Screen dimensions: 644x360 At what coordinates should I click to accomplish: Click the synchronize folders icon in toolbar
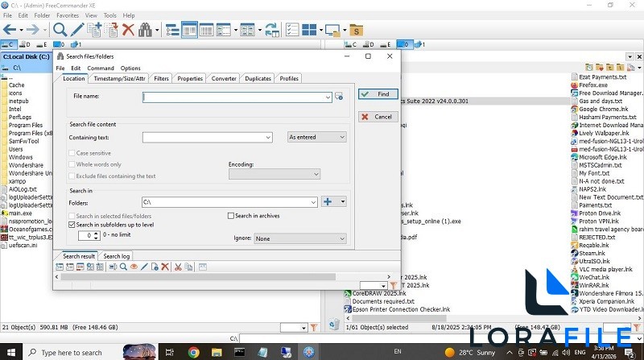271,30
